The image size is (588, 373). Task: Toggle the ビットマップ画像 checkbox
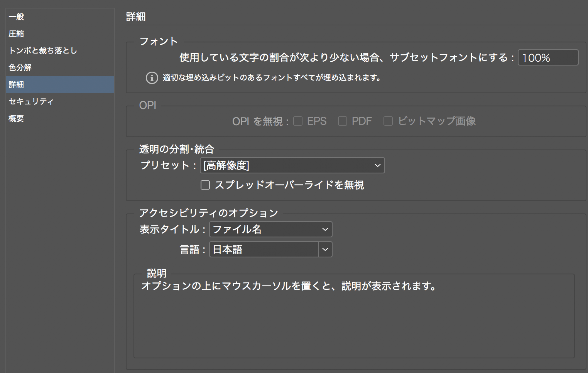(388, 121)
